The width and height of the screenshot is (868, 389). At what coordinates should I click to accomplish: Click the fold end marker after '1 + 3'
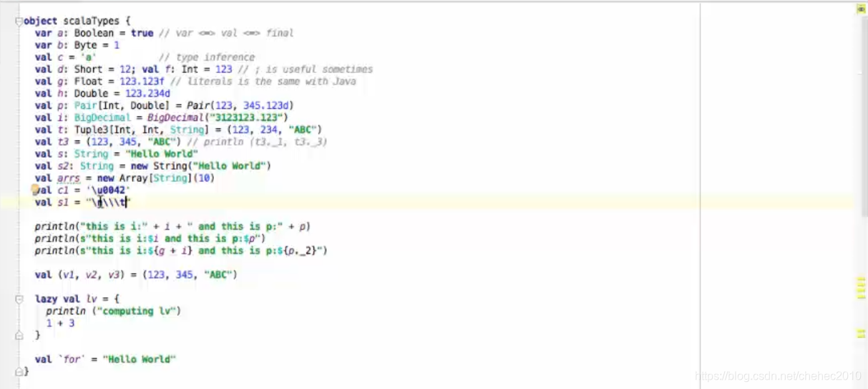[x=19, y=335]
